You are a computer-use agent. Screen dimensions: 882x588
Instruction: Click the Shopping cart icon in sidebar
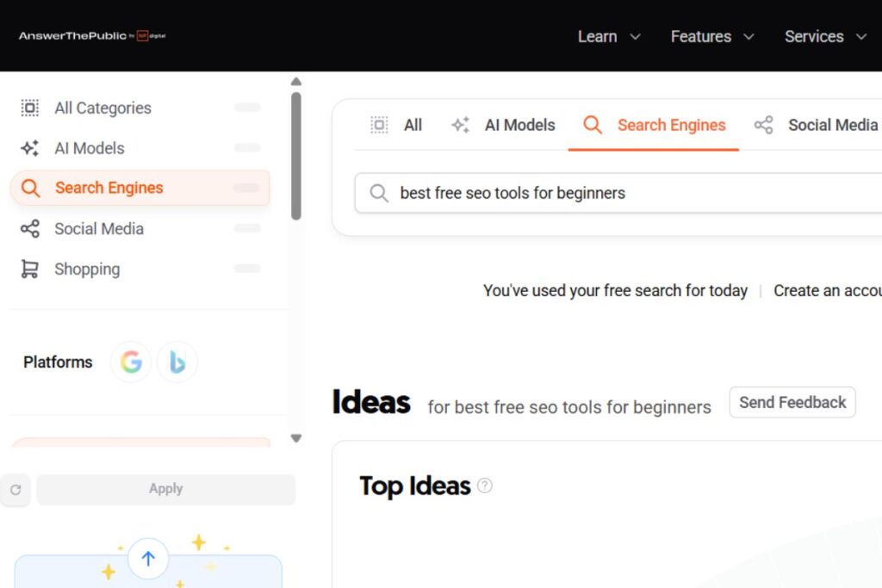click(x=29, y=269)
